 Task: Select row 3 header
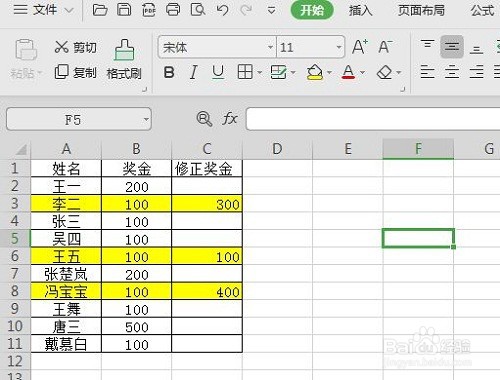(15, 203)
